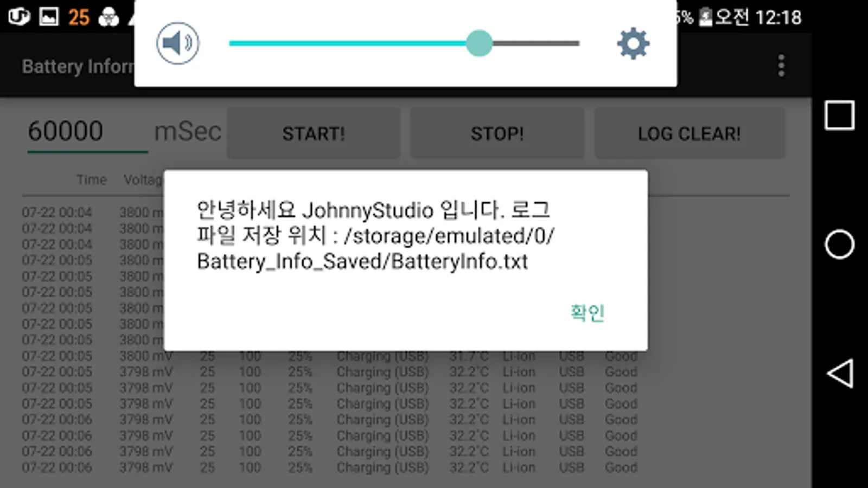Open the three-dot overflow menu
Image resolution: width=868 pixels, height=488 pixels.
(x=781, y=65)
